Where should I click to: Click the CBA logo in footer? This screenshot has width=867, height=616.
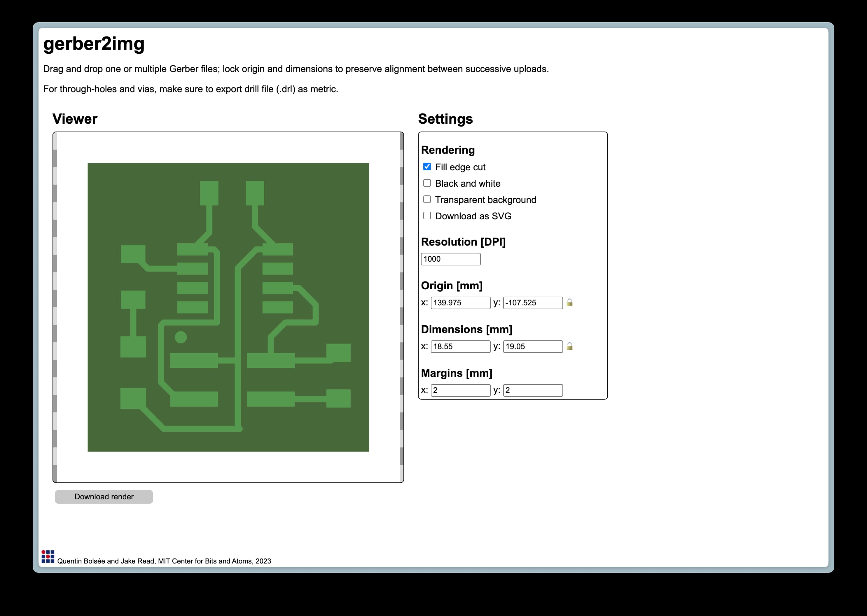point(48,556)
